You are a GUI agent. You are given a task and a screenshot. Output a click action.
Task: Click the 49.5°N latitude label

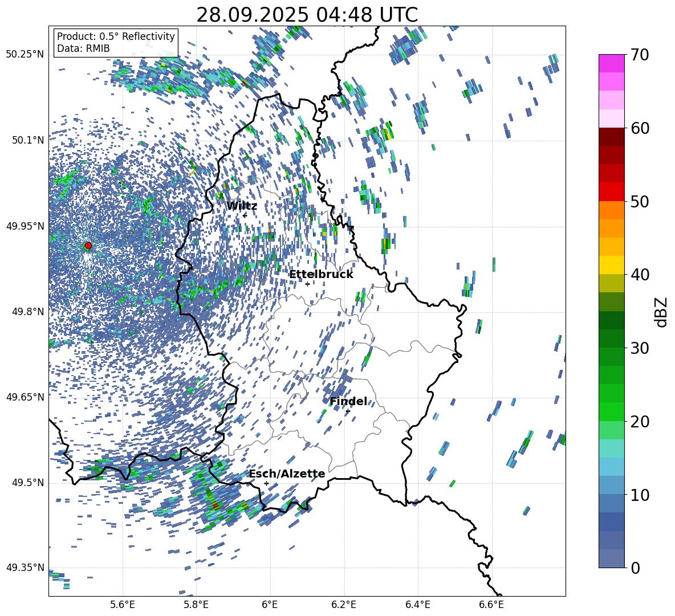27,483
